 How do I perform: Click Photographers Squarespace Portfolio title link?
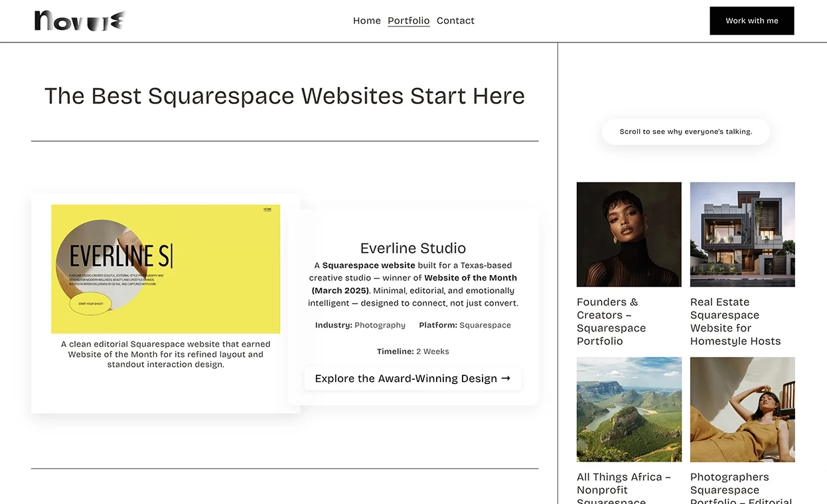741,489
